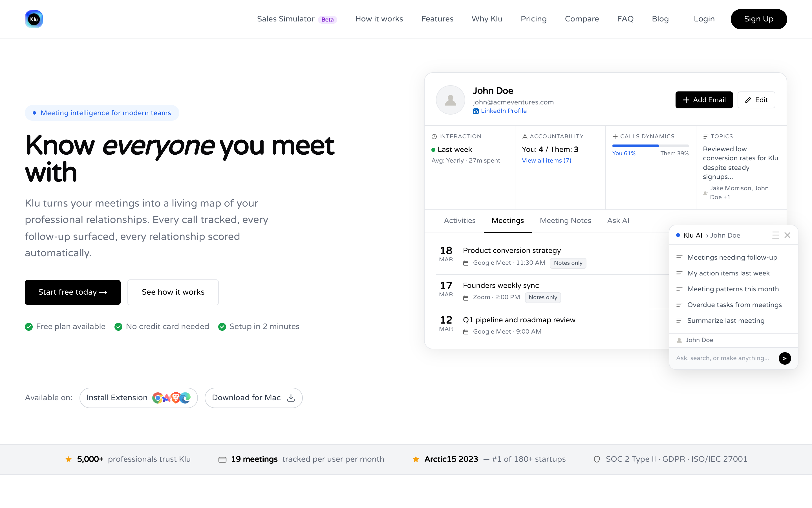Click the shield icon by SOC 2 Type II
812x508 pixels.
(597, 459)
